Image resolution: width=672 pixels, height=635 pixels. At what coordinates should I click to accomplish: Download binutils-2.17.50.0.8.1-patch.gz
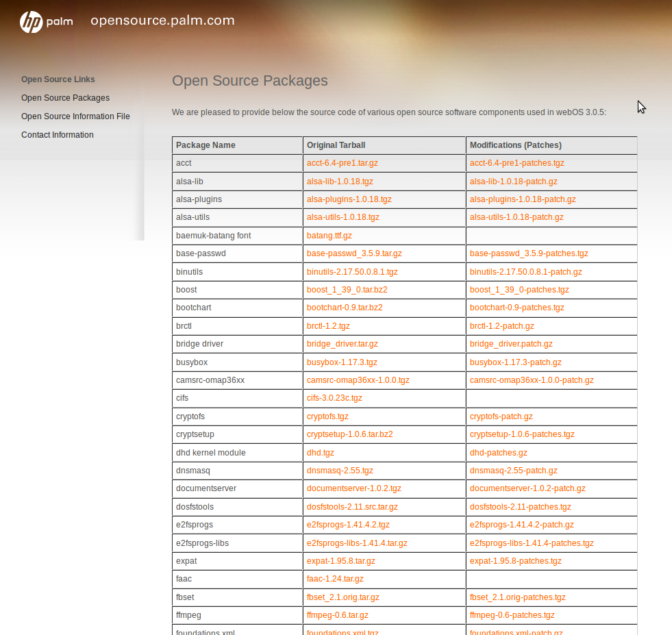(526, 272)
